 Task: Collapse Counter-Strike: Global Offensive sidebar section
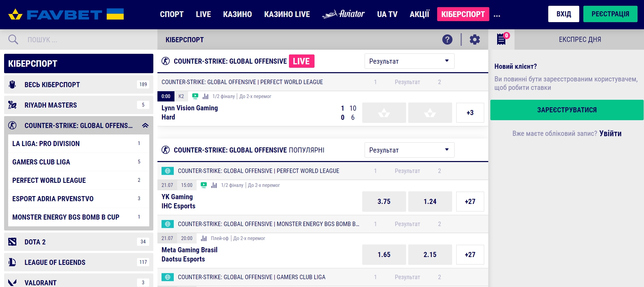click(x=145, y=126)
